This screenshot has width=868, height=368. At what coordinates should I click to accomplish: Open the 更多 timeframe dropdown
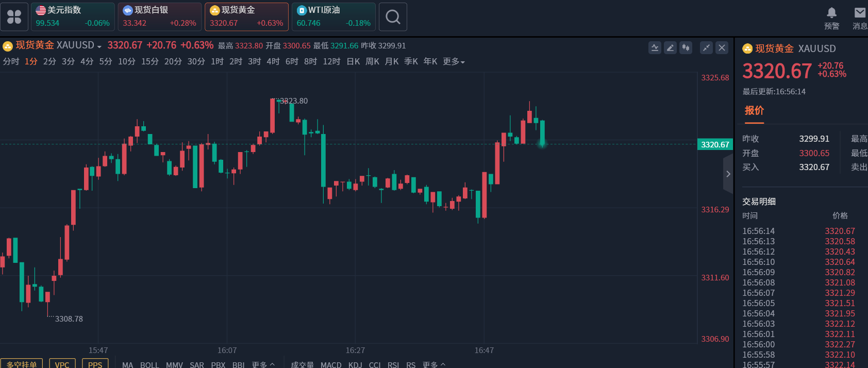point(454,61)
